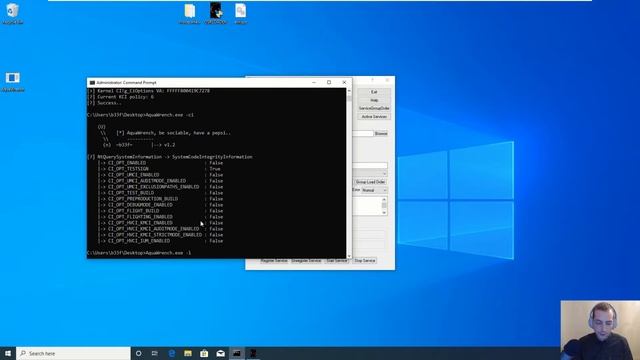Screen dimensions: 640x360
Task: Click the list box scrollbar up arrow in loader window
Action: click(x=384, y=200)
